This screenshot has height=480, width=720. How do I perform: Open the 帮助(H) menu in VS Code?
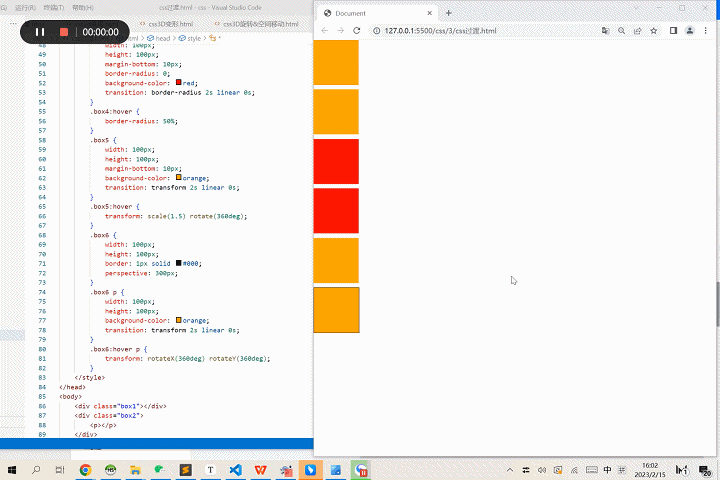coord(83,7)
